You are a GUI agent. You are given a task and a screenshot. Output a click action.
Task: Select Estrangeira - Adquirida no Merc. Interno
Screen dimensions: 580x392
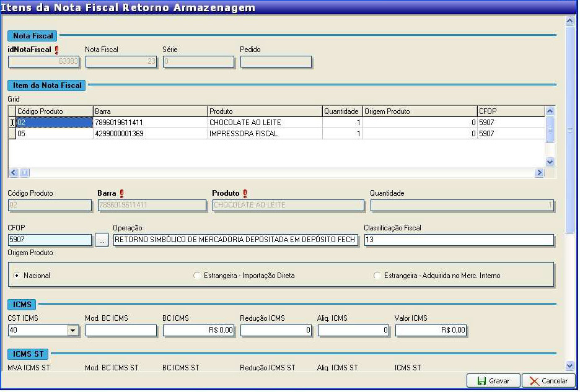pyautogui.click(x=377, y=276)
